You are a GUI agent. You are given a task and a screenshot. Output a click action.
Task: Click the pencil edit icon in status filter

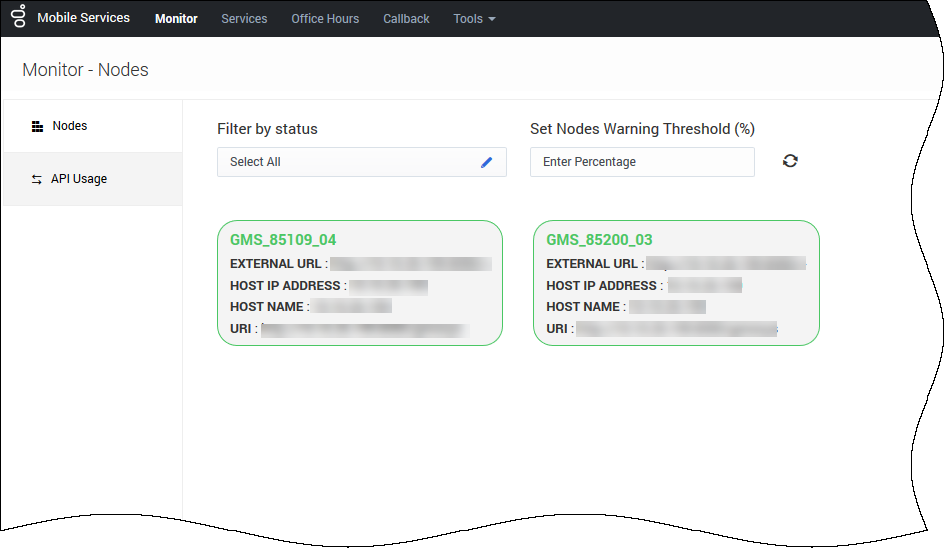486,162
